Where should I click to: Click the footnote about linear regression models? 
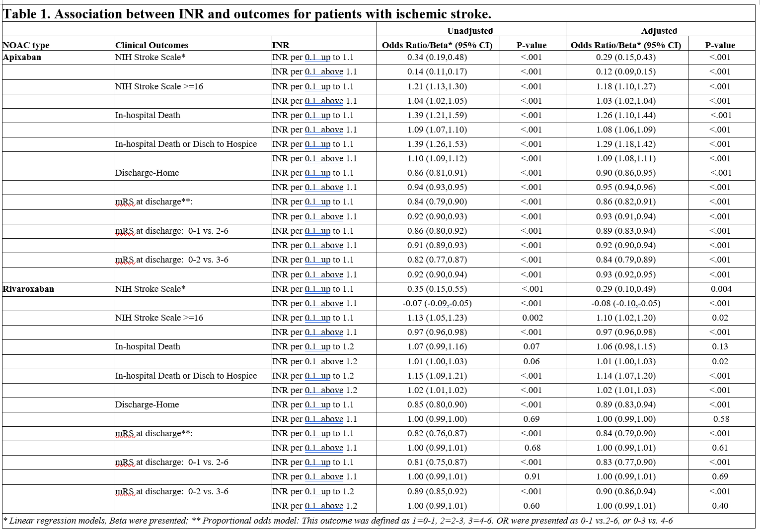pyautogui.click(x=338, y=521)
